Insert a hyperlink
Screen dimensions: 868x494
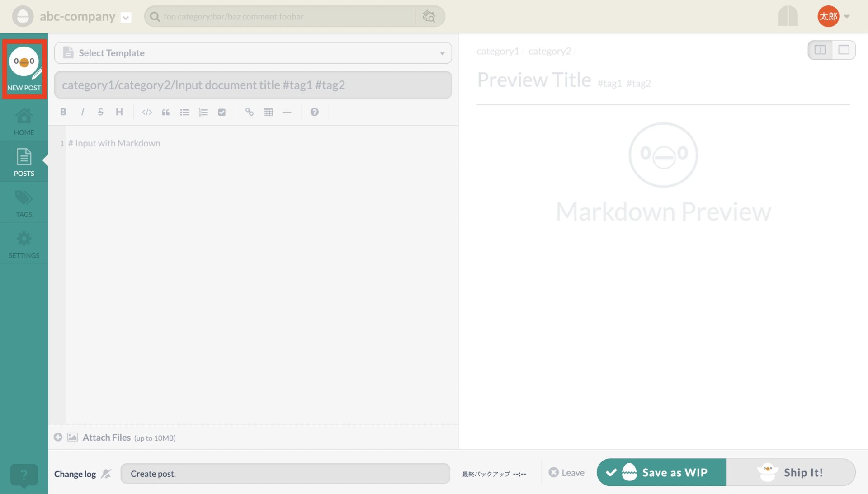250,112
